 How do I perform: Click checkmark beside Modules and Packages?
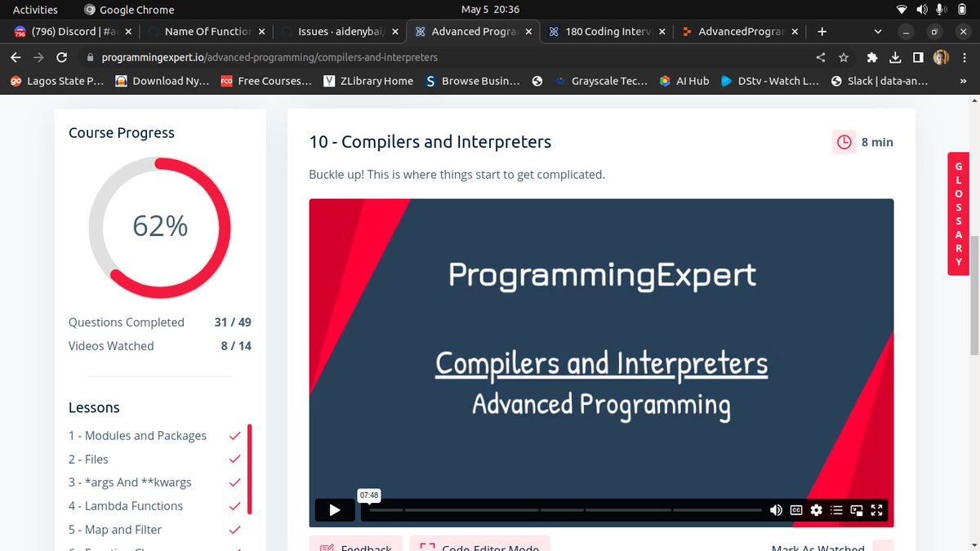[x=234, y=436]
